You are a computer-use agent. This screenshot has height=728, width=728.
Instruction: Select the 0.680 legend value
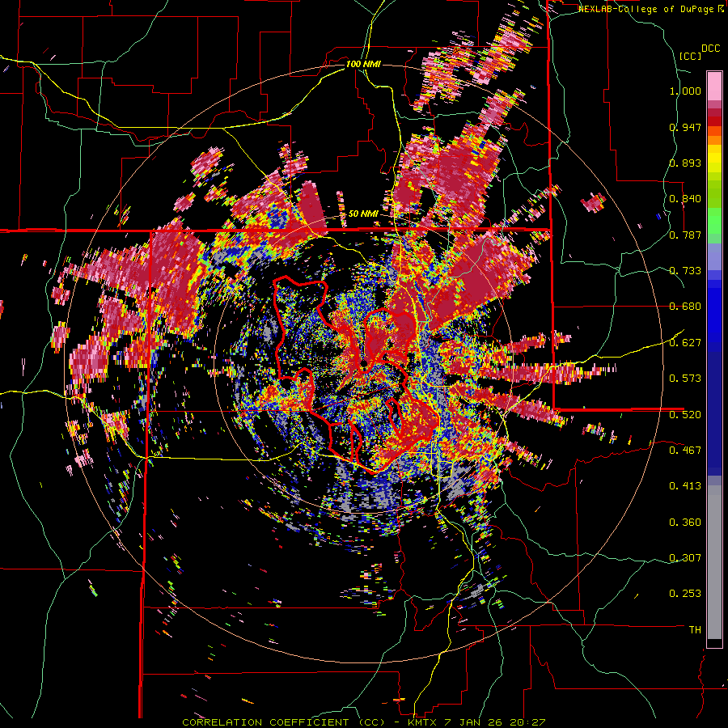point(685,307)
